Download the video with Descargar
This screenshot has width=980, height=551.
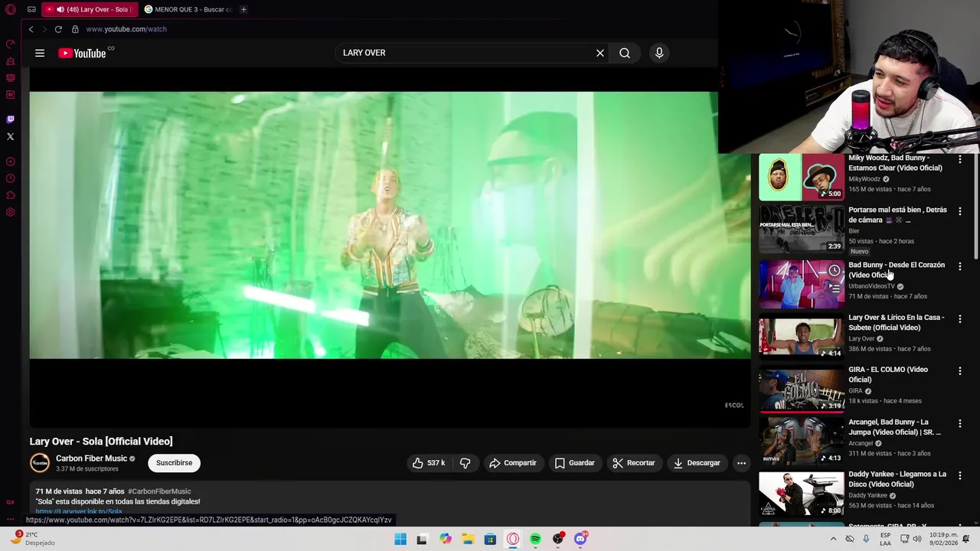697,463
